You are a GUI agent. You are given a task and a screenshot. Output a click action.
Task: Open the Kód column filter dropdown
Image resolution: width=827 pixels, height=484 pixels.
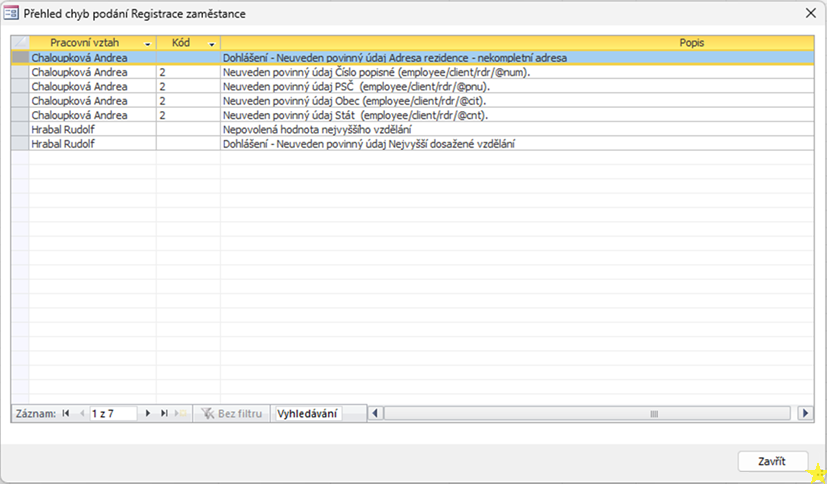tap(212, 45)
